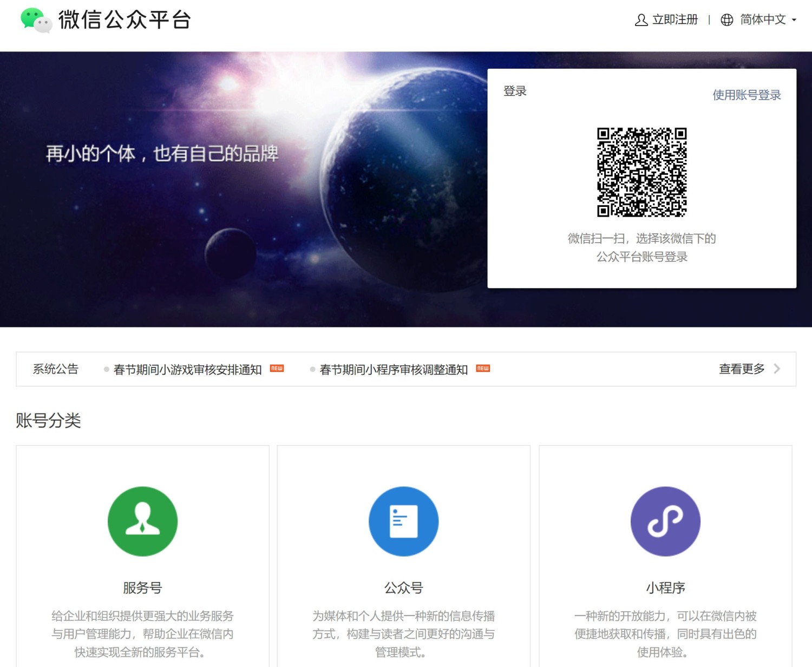The image size is (812, 667).
Task: Click the purple 小程序 icon
Action: coord(665,521)
